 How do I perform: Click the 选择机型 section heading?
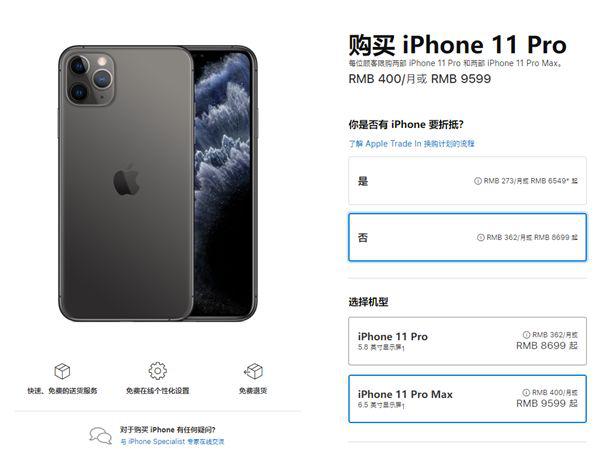click(368, 302)
